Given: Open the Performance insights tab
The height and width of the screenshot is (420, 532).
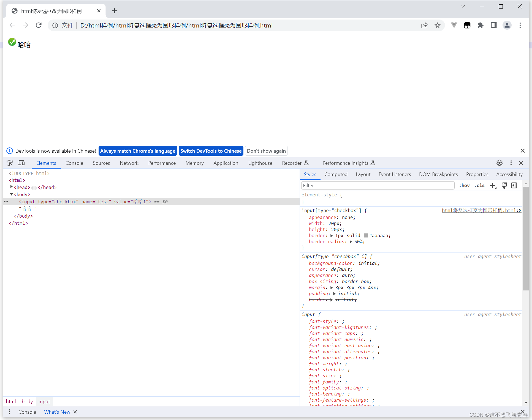Looking at the screenshot, I should 349,163.
